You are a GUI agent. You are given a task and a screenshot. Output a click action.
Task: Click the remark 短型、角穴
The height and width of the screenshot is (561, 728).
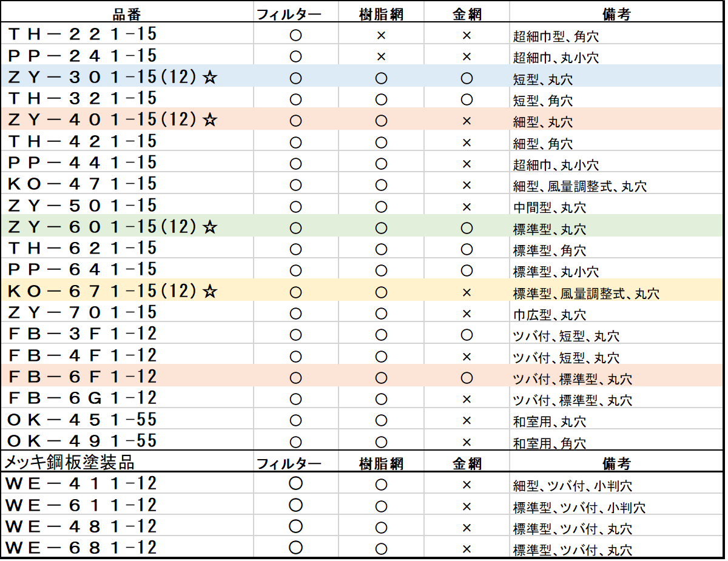tap(542, 101)
